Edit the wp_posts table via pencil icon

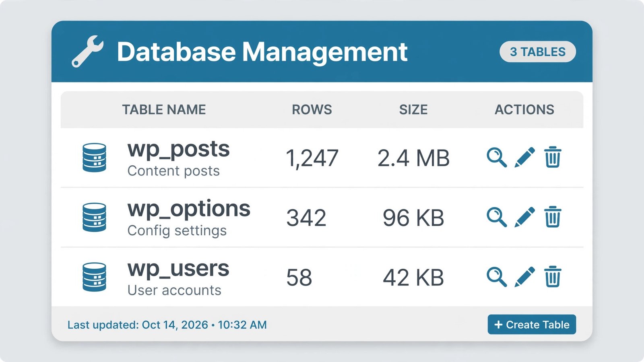(x=525, y=157)
